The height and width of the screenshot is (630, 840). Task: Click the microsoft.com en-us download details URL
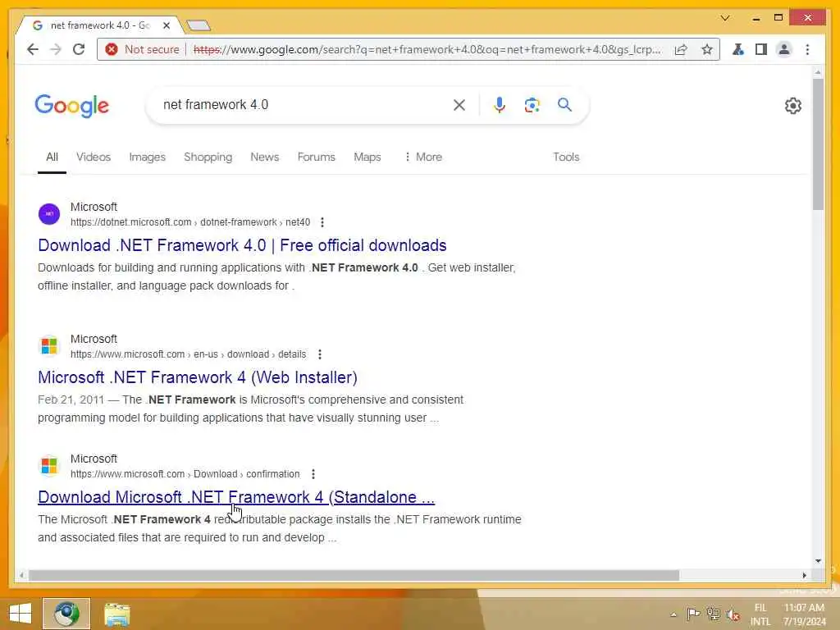click(188, 354)
